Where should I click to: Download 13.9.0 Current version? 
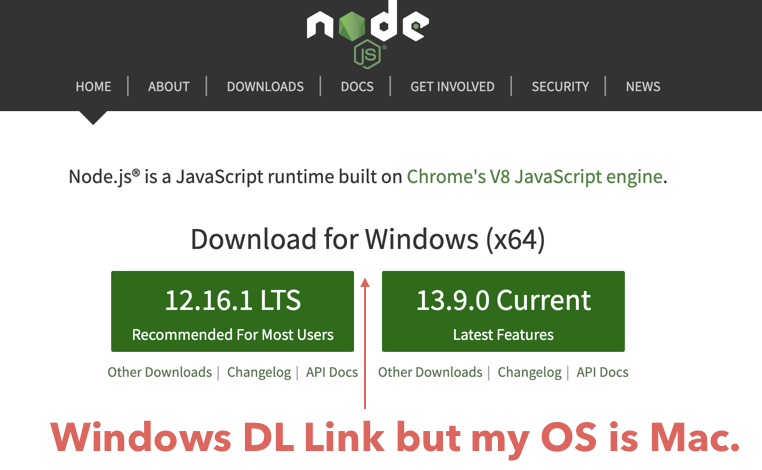[503, 312]
